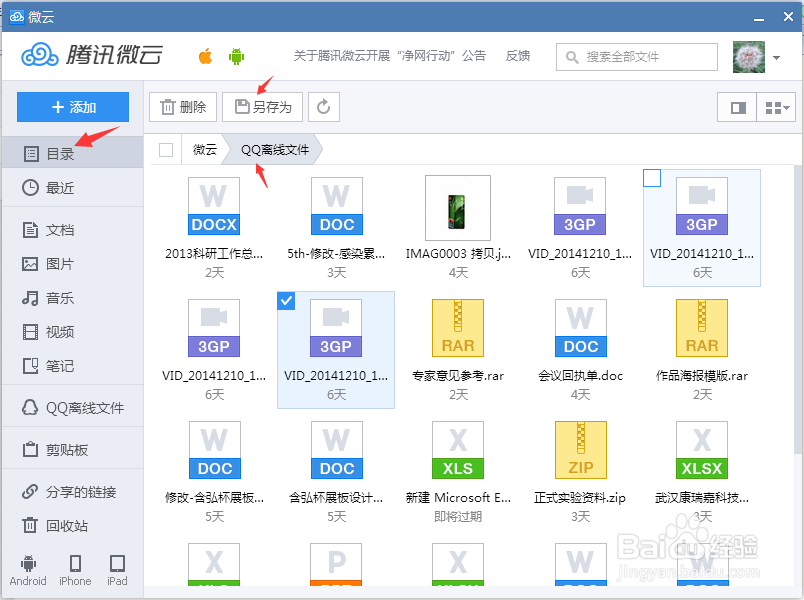The width and height of the screenshot is (804, 600).
Task: Click the user profile avatar
Action: coord(749,57)
